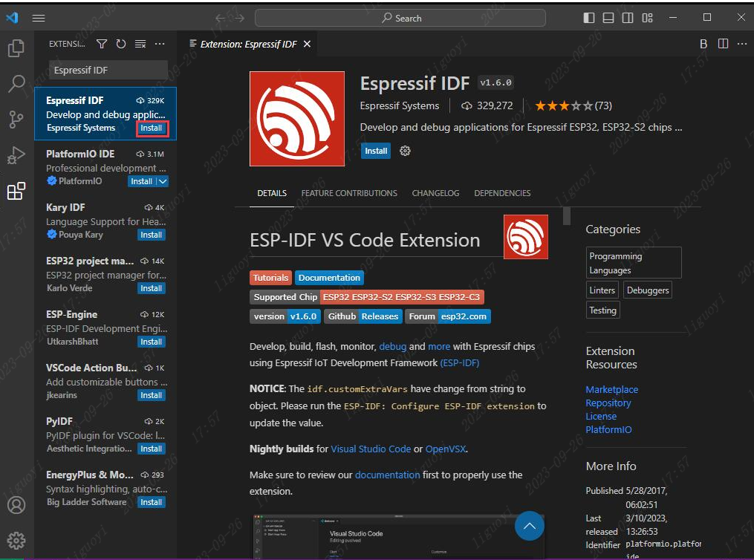Split the editor to the right
This screenshot has width=754, height=560.
pyautogui.click(x=723, y=44)
